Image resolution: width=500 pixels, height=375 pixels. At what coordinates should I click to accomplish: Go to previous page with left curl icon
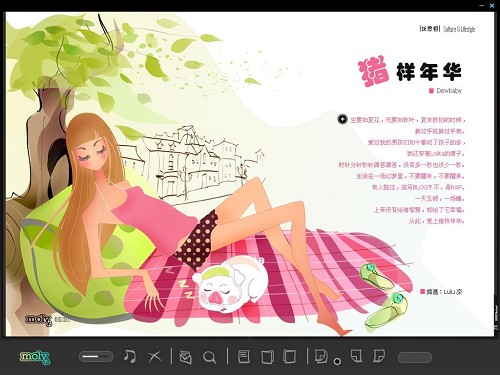tap(356, 356)
